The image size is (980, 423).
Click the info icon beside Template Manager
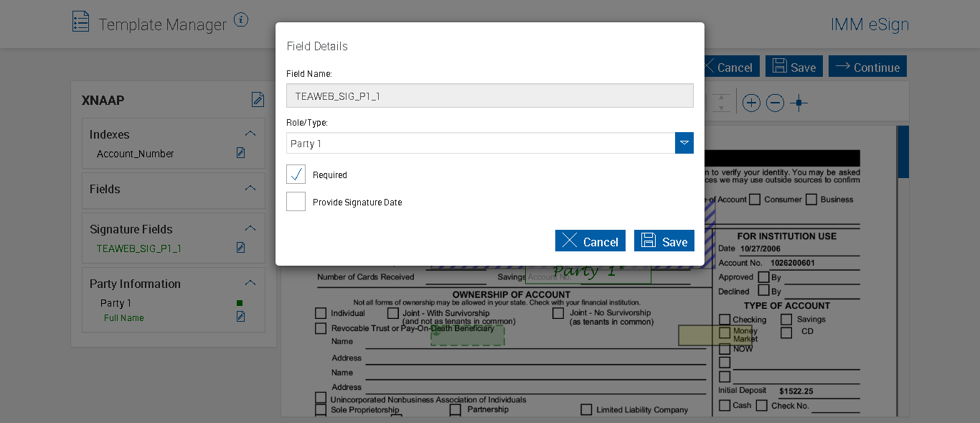coord(241,20)
